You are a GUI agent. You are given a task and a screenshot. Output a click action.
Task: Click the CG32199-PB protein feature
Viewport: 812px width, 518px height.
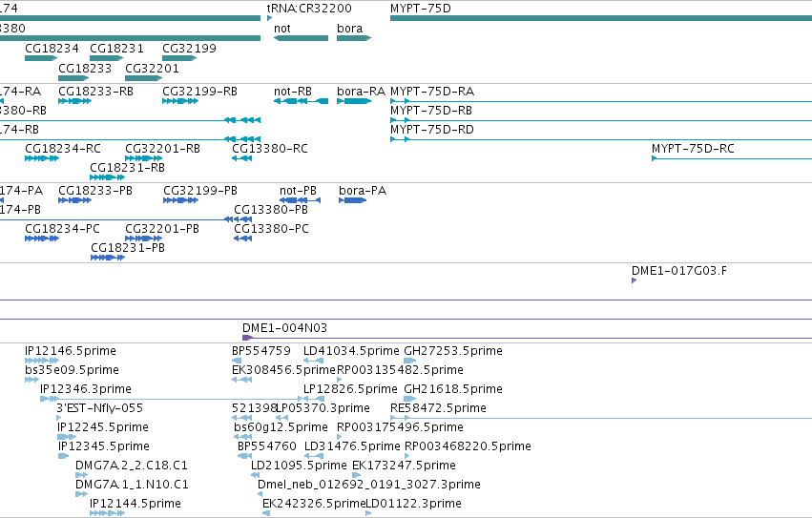(x=180, y=200)
